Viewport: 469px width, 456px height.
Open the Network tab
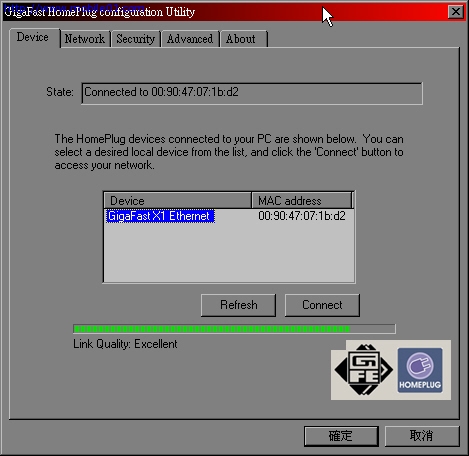(85, 39)
